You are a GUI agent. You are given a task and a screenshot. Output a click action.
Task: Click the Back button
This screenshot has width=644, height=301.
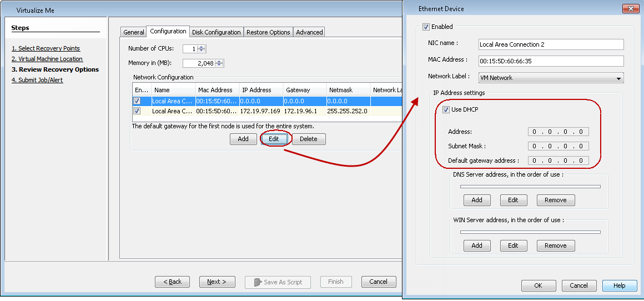tap(172, 282)
